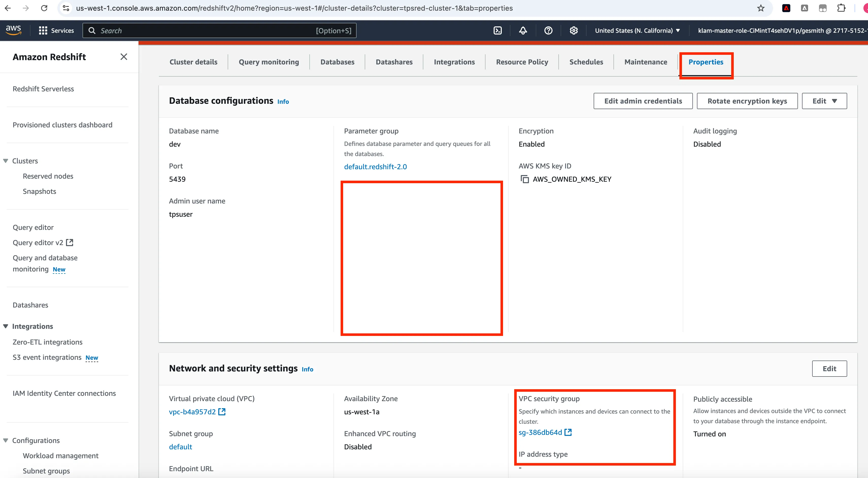
Task: Open the Datashares tab
Action: [394, 62]
